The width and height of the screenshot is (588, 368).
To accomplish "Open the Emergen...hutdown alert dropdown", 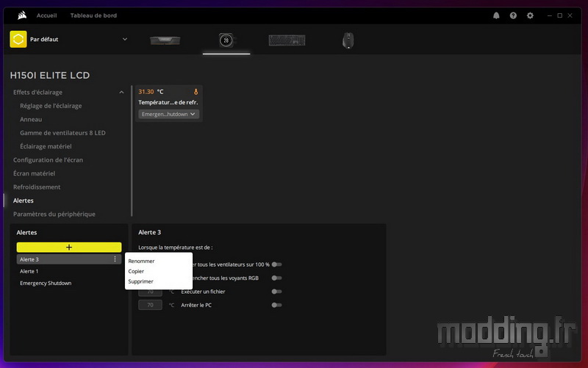I will [169, 114].
